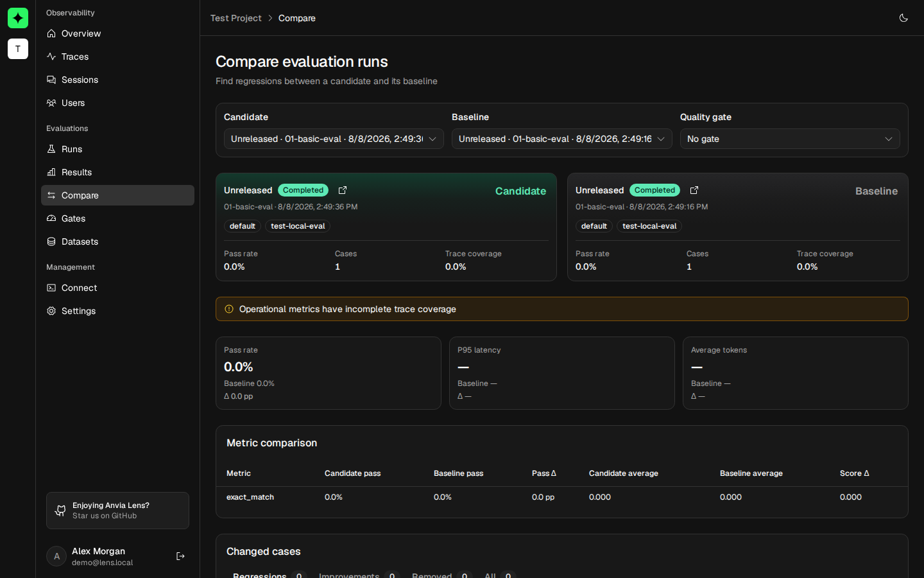Open candidate run in new tab icon
This screenshot has height=578, width=924.
(x=343, y=190)
